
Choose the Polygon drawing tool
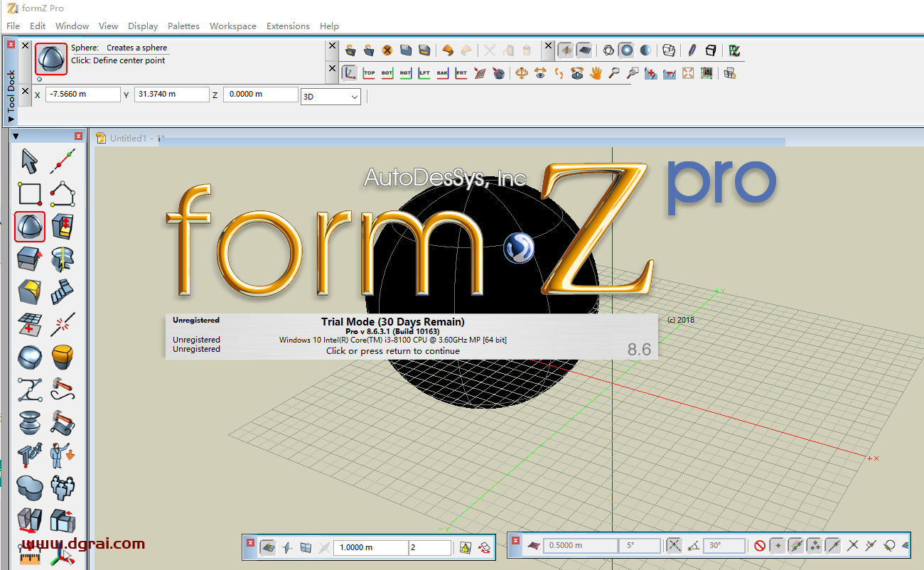[x=63, y=194]
